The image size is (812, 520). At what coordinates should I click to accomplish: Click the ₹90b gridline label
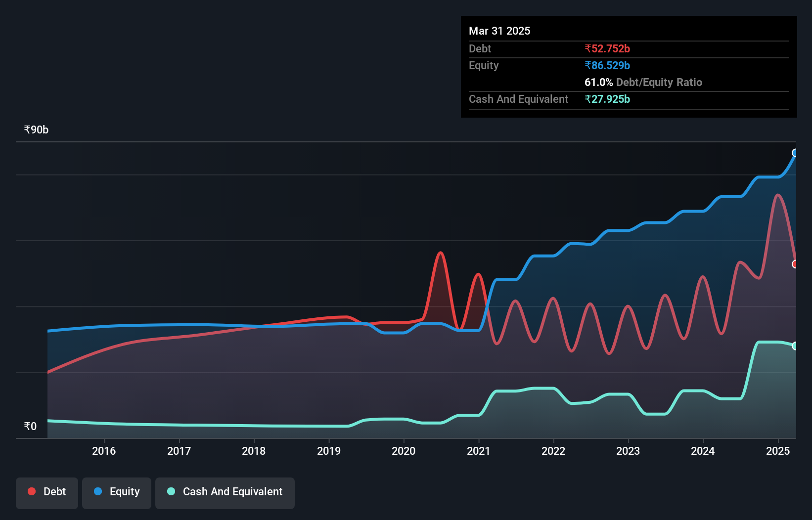pos(36,130)
